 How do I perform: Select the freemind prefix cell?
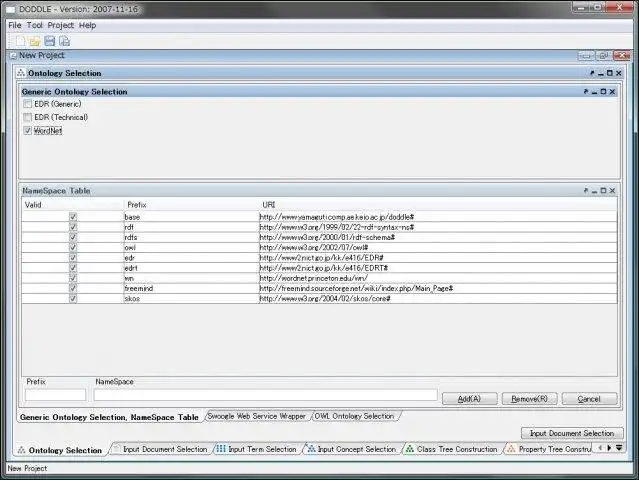[191, 288]
